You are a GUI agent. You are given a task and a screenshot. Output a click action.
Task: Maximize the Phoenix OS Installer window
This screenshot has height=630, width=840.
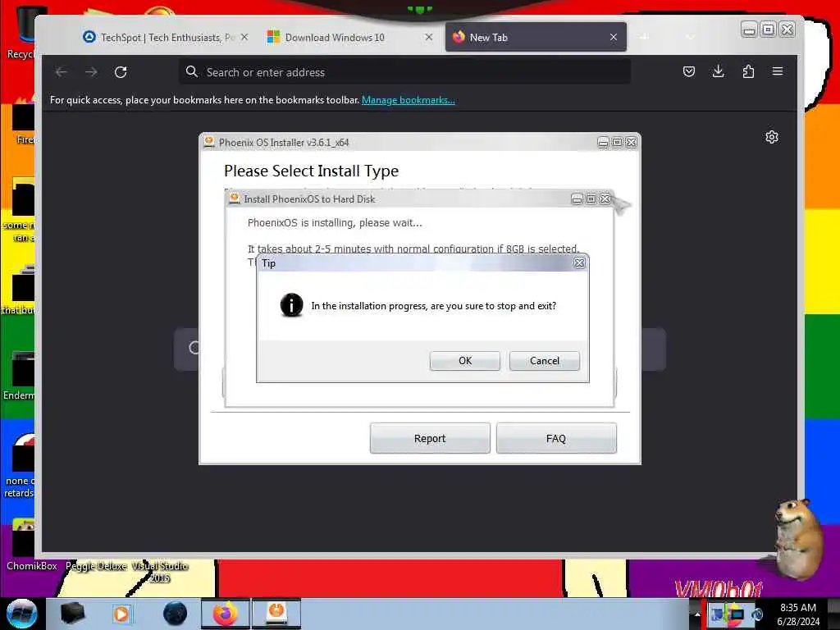pyautogui.click(x=617, y=143)
